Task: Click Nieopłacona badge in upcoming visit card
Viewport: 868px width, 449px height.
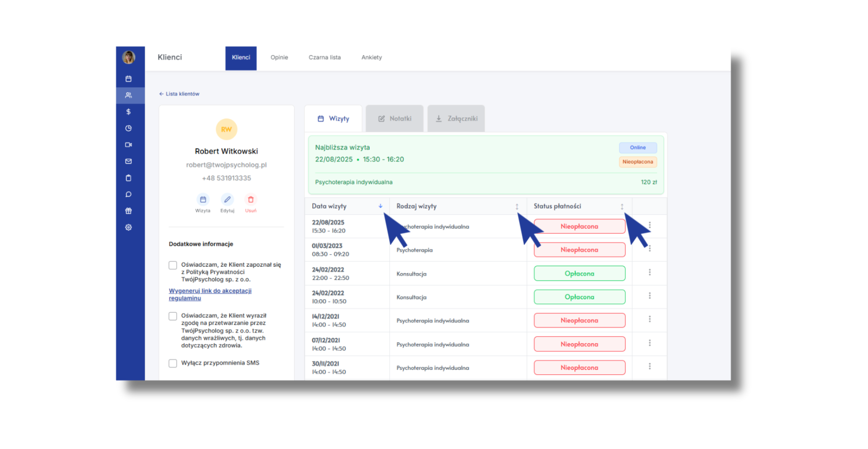Action: pos(638,162)
